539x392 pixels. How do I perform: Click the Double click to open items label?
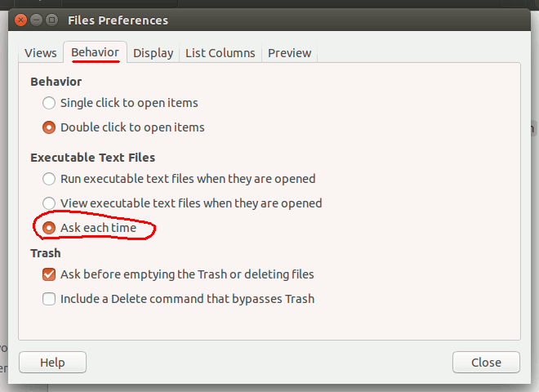click(x=132, y=127)
